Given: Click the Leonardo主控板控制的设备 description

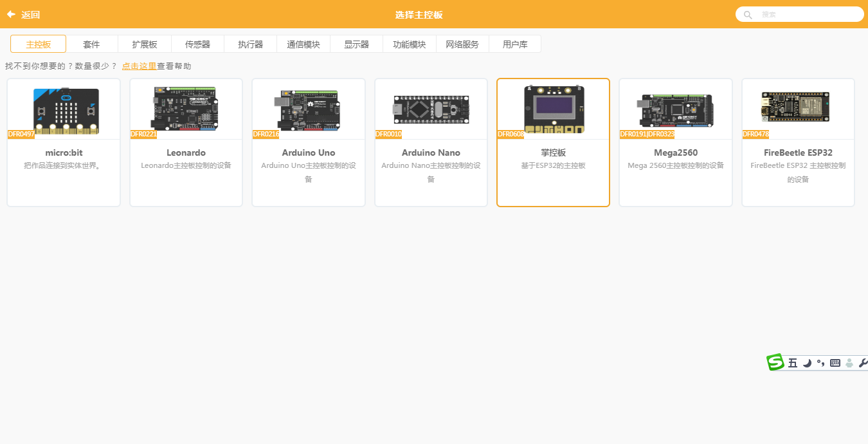Looking at the screenshot, I should click(x=186, y=165).
